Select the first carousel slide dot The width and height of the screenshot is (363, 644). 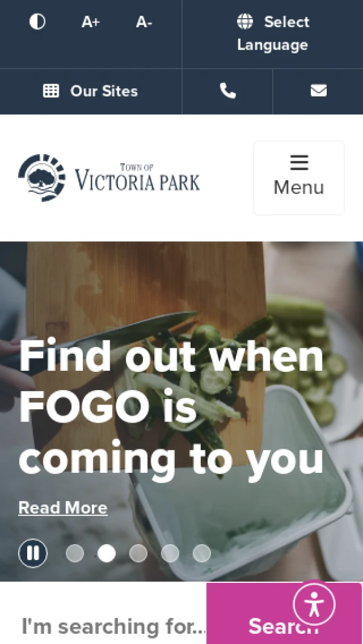point(75,553)
